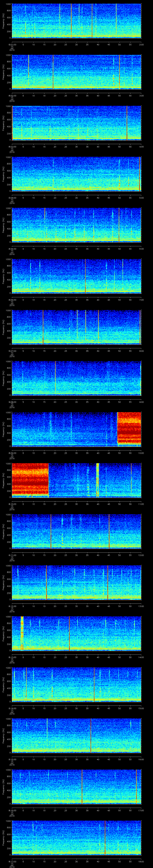The height and width of the screenshot is (868, 153).
Task: Click the '8:03:00' start time label
Action: pos(12,147)
